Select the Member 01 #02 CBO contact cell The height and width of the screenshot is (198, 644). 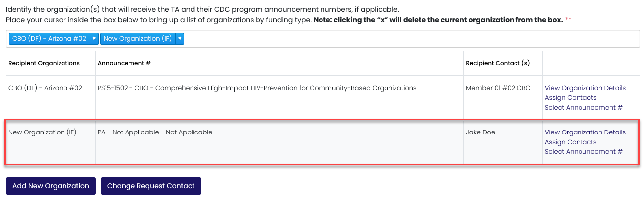(x=498, y=88)
